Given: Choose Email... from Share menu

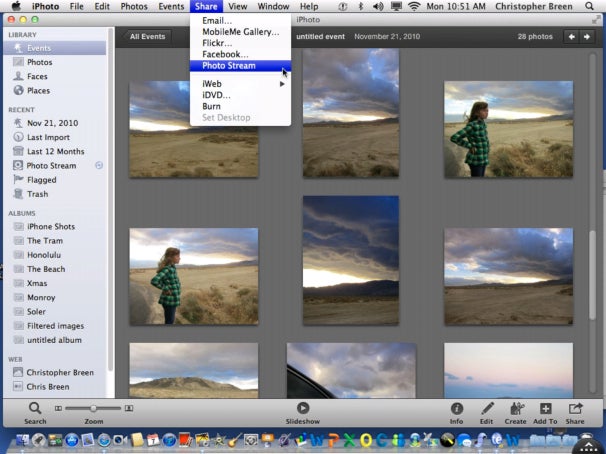Looking at the screenshot, I should 240,21.
